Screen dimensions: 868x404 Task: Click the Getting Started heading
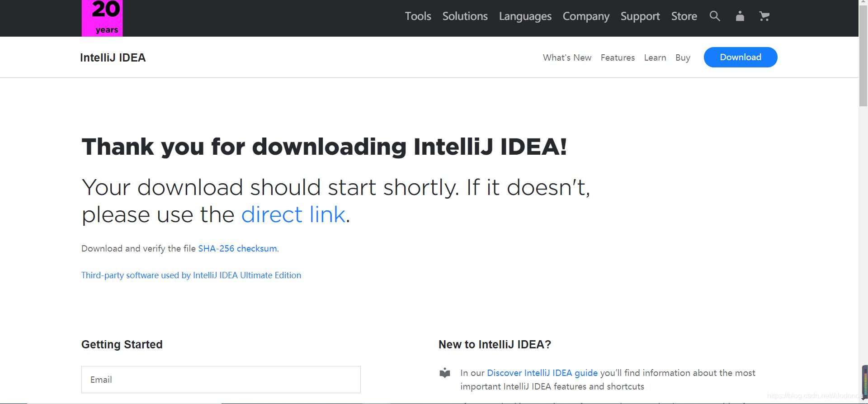[x=122, y=344]
